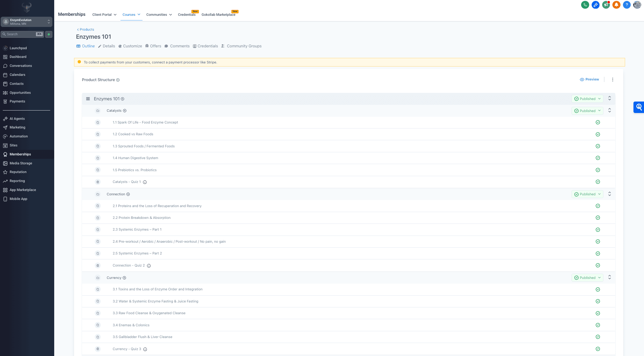Toggle published status check on Catalysts - Quiz 1
Image resolution: width=644 pixels, height=356 pixels.
pos(598,182)
